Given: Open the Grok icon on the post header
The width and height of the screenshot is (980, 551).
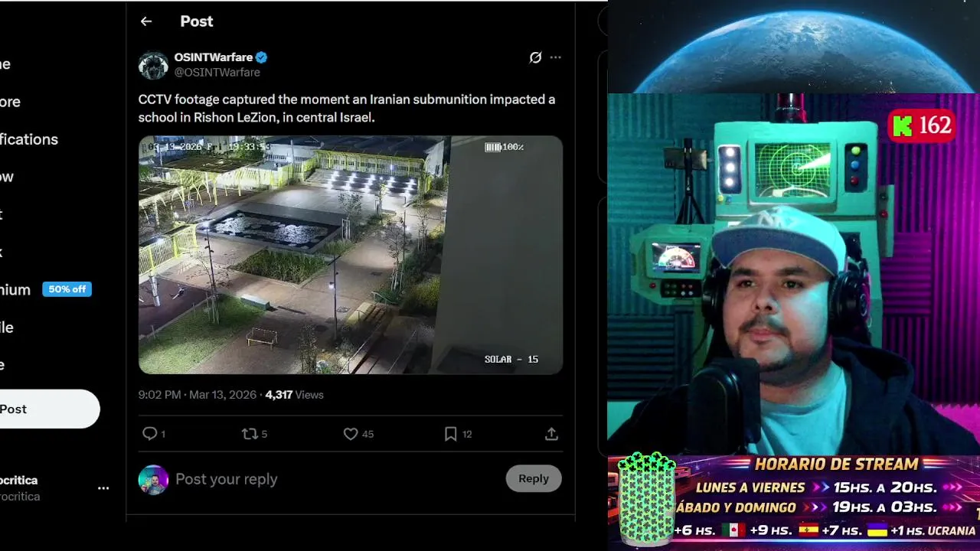Looking at the screenshot, I should (535, 57).
